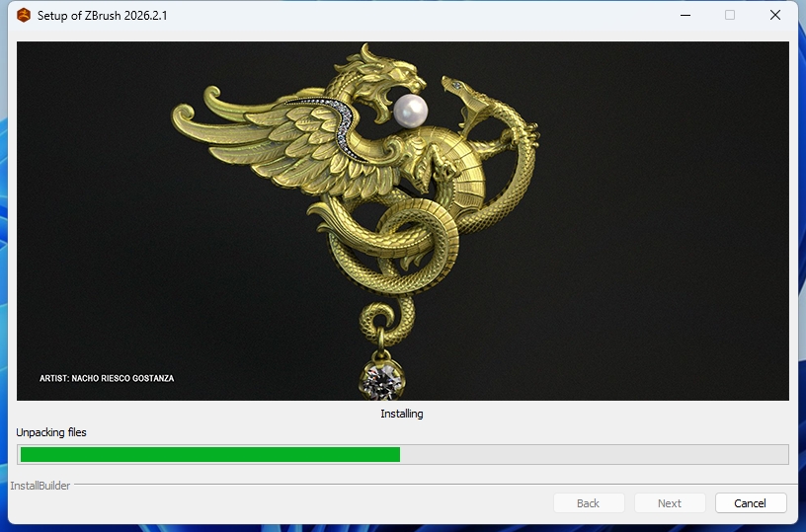Click the disabled Back button
The height and width of the screenshot is (532, 806).
tap(589, 503)
